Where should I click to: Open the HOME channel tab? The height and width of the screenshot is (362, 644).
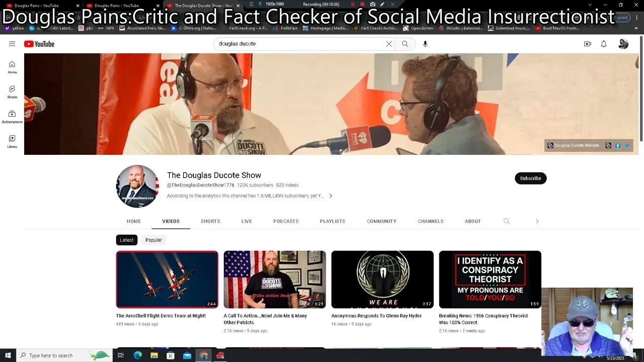134,221
